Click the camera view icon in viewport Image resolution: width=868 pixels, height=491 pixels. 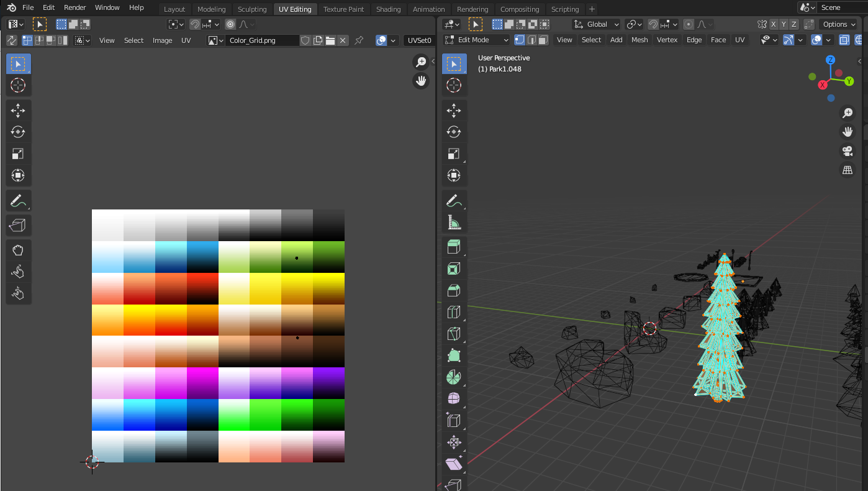(848, 151)
